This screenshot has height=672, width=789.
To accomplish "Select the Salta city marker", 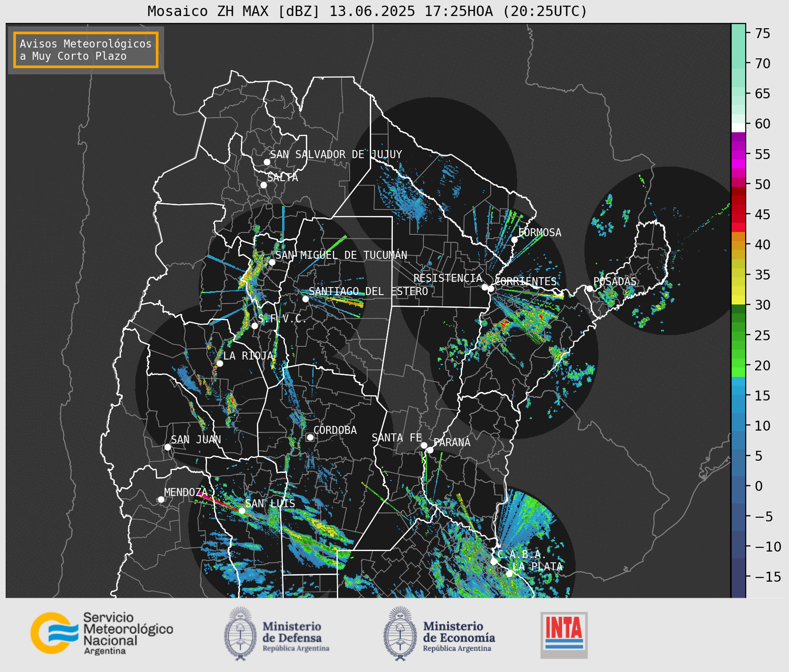I will [x=264, y=185].
